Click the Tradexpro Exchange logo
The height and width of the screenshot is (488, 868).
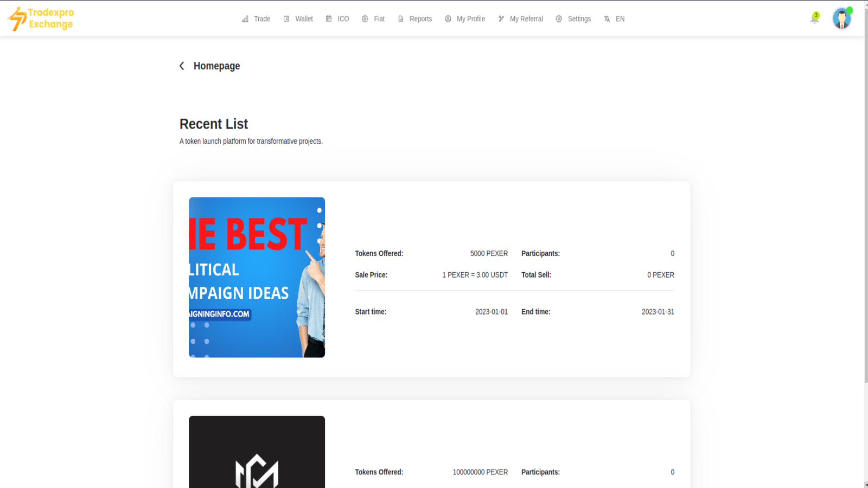pyautogui.click(x=41, y=18)
